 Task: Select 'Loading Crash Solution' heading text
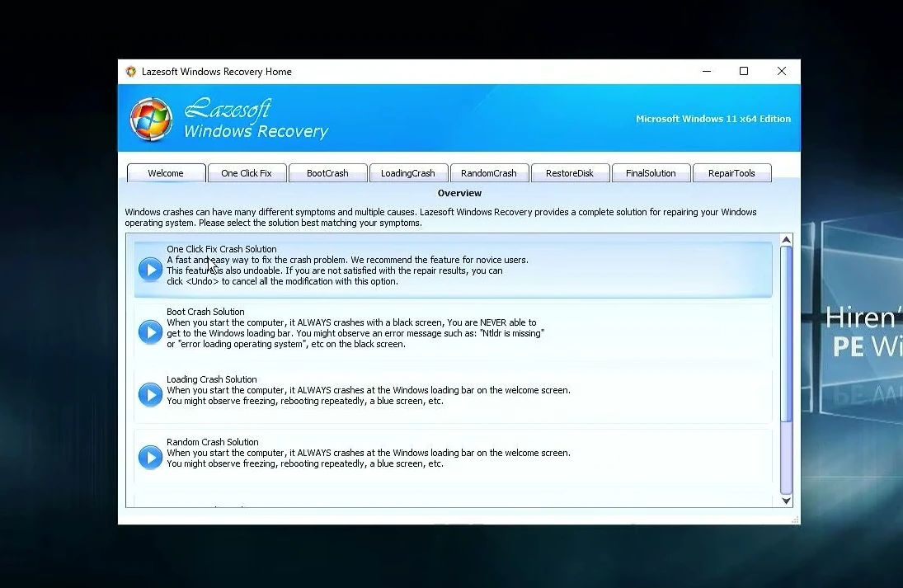pyautogui.click(x=212, y=379)
